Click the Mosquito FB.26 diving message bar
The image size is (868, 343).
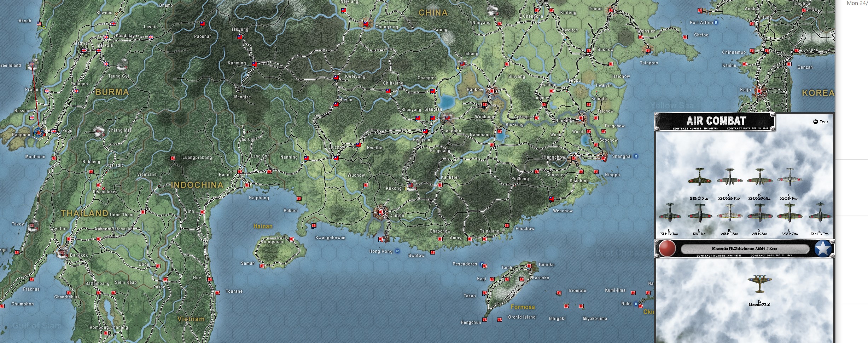point(745,249)
